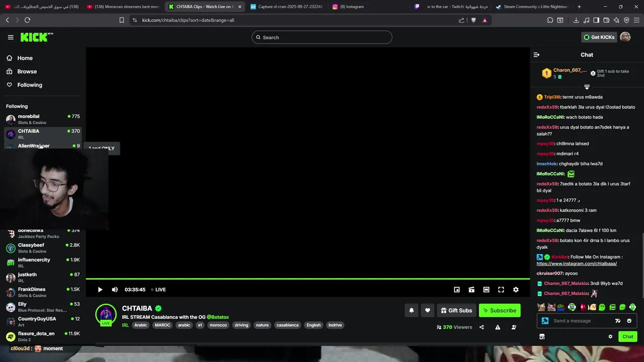Open Brave wallet icon

[606, 20]
